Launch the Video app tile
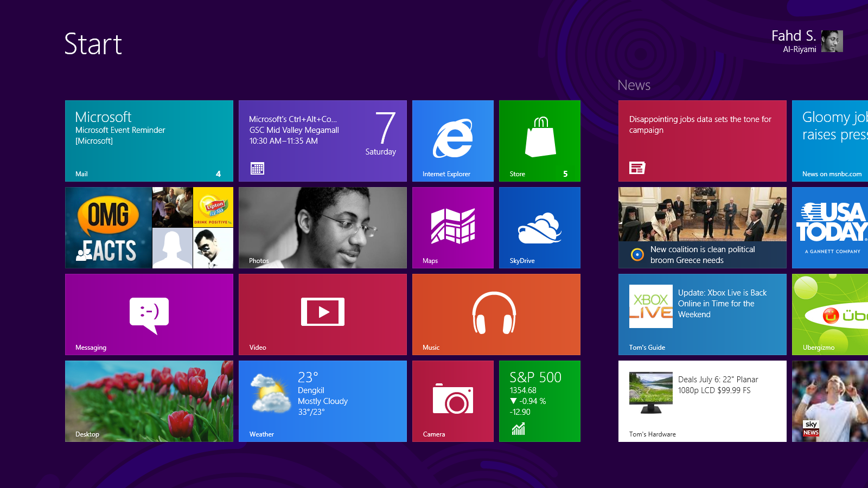 (x=322, y=314)
